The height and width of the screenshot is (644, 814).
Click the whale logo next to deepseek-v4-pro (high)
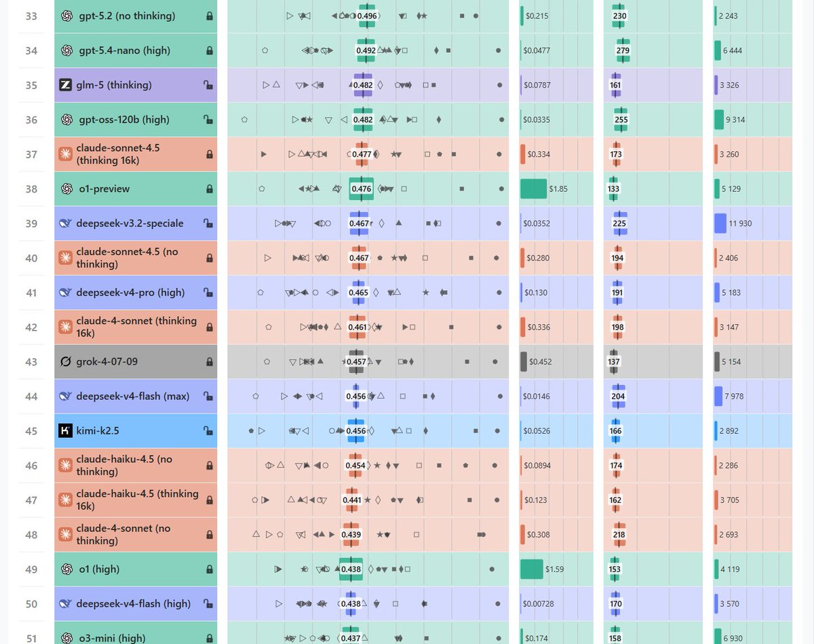coord(66,292)
